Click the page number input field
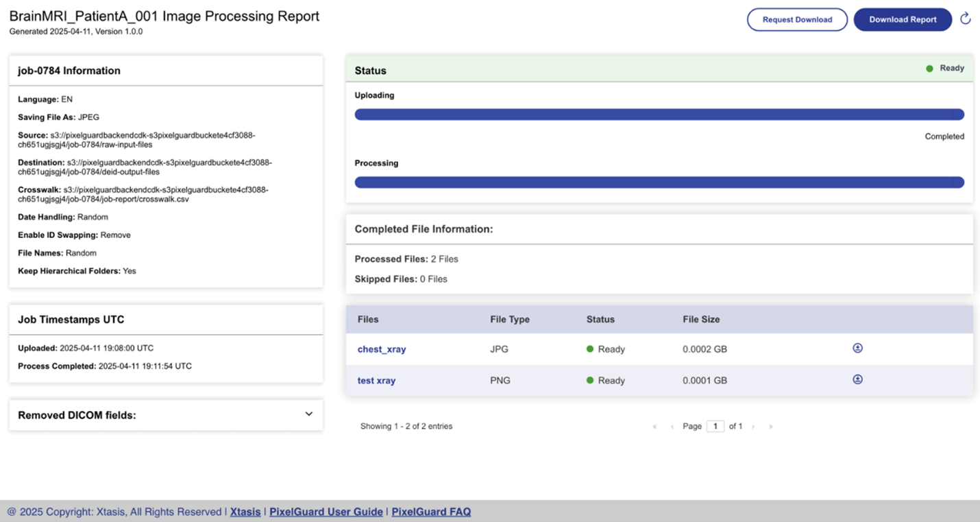The width and height of the screenshot is (980, 522). [715, 427]
